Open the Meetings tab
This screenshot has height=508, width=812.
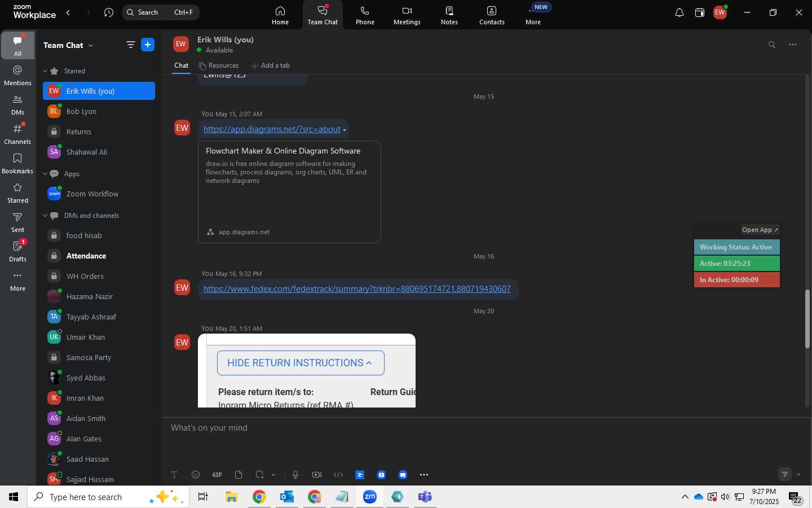click(x=407, y=15)
